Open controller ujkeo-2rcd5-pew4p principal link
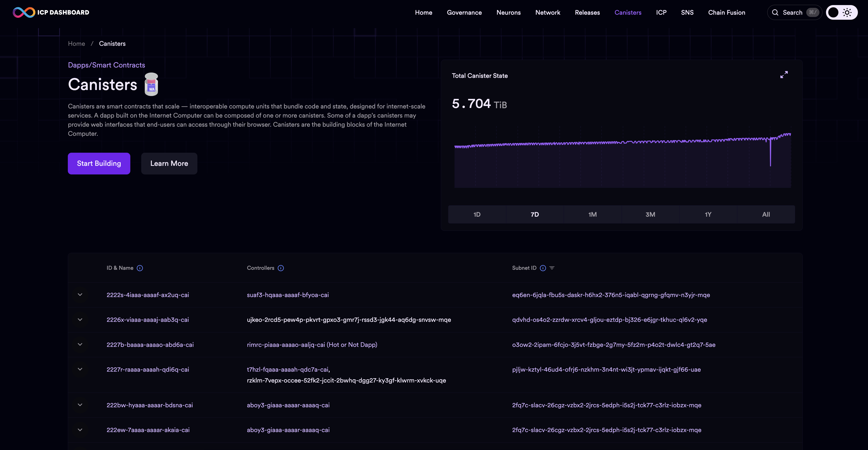Image resolution: width=868 pixels, height=450 pixels. (x=349, y=320)
